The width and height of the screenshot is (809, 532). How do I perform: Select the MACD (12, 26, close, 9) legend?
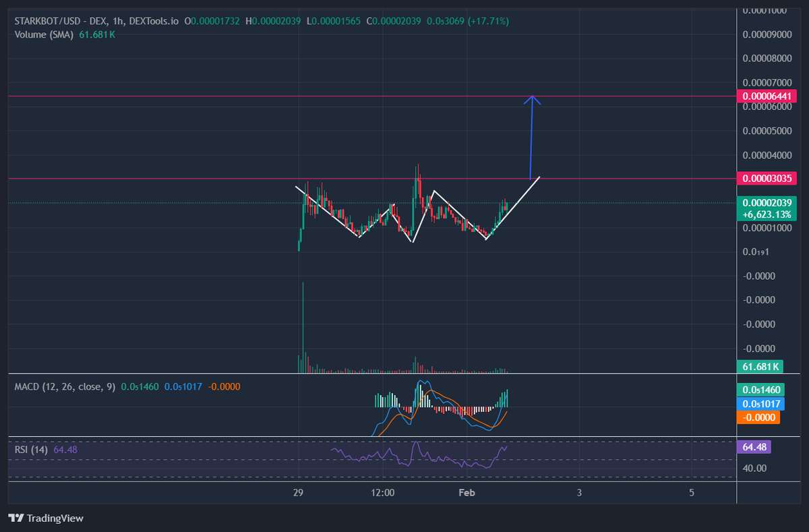(65, 387)
